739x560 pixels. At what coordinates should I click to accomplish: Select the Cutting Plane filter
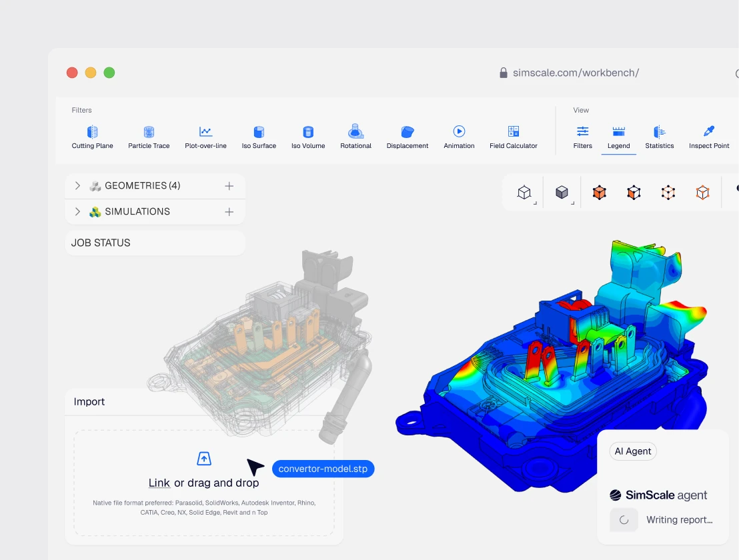coord(92,137)
